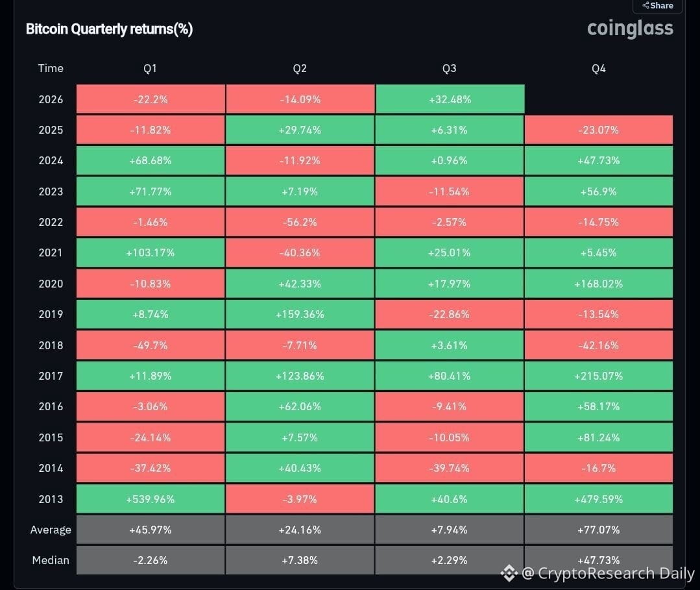Click the Bitcoin Quarterly returns(%) title
This screenshot has width=700, height=590.
(x=110, y=29)
